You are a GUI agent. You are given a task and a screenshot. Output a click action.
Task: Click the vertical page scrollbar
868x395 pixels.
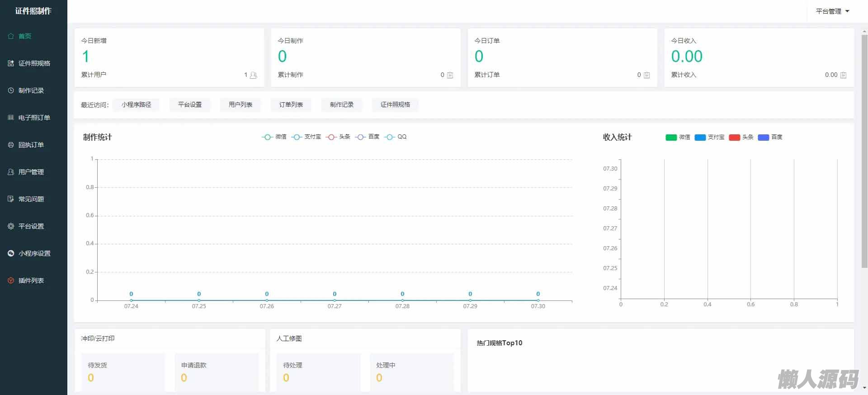pyautogui.click(x=864, y=149)
